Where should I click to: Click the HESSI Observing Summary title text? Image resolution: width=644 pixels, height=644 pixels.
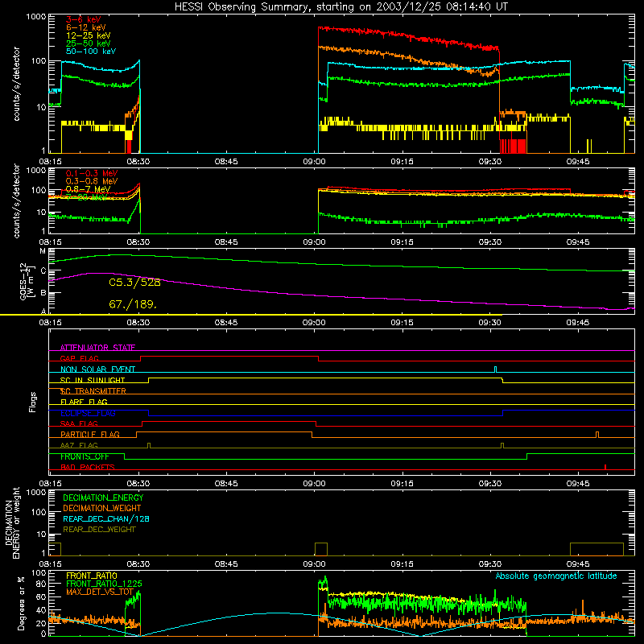[x=341, y=7]
